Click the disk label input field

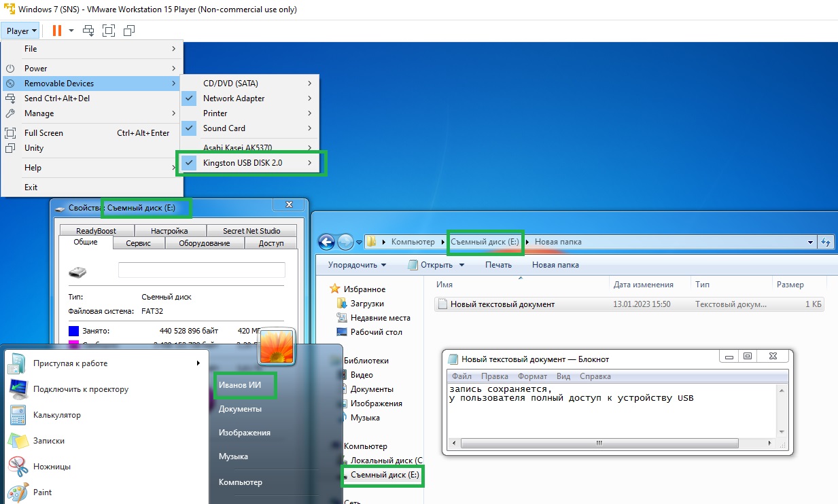[201, 270]
